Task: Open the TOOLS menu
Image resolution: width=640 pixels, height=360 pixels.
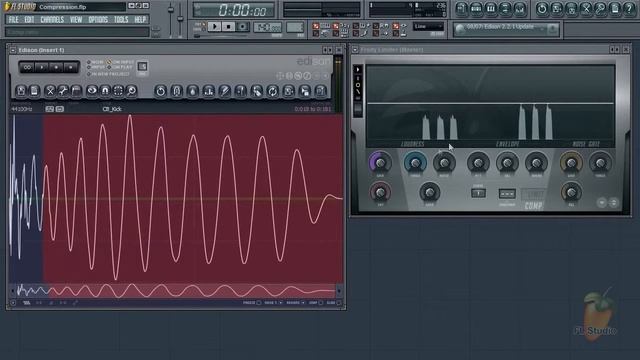Action: click(x=121, y=20)
